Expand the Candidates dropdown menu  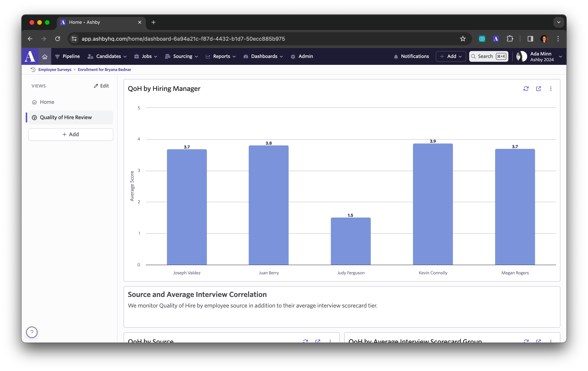pyautogui.click(x=107, y=56)
